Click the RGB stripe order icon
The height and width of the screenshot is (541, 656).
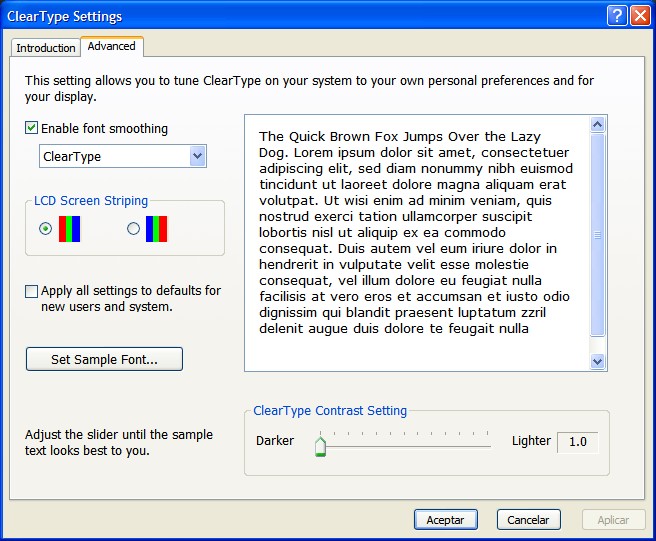(x=69, y=229)
